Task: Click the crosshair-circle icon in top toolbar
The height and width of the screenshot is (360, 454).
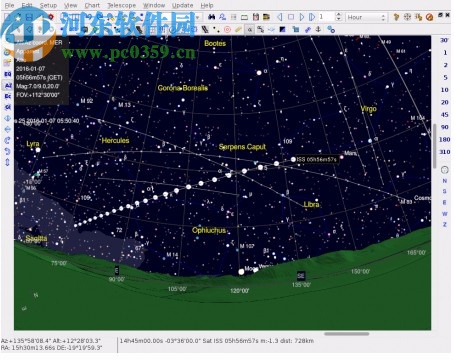Action: (407, 17)
